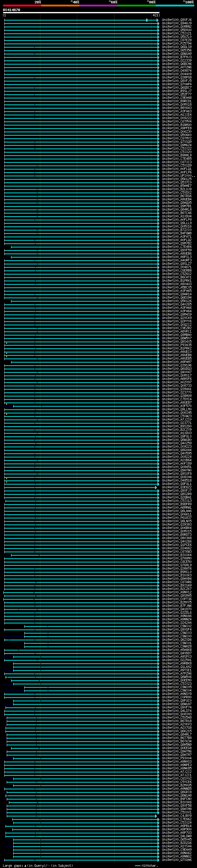Click the query end position label 421
Image resolution: width=197 pixels, height=868 pixels.
pos(155,15)
